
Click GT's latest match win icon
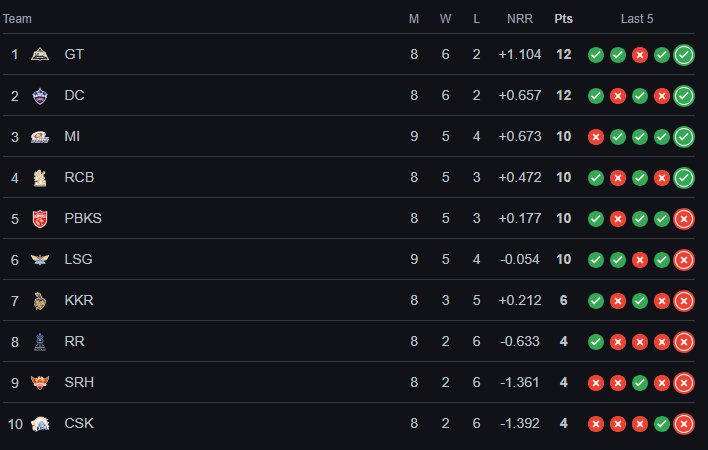[684, 55]
